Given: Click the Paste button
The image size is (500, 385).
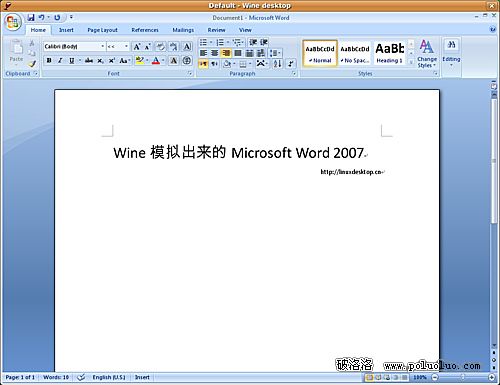Looking at the screenshot, I should [x=16, y=51].
